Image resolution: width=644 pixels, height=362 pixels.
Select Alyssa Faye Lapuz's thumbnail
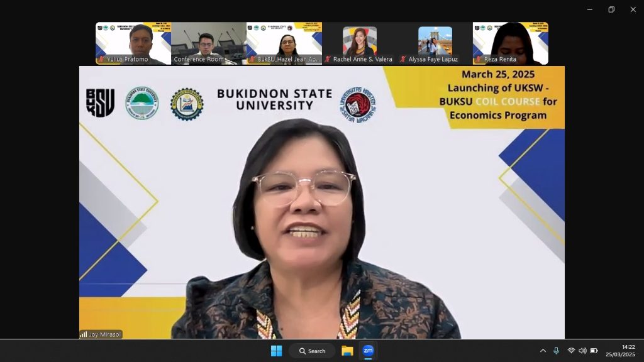click(x=435, y=43)
